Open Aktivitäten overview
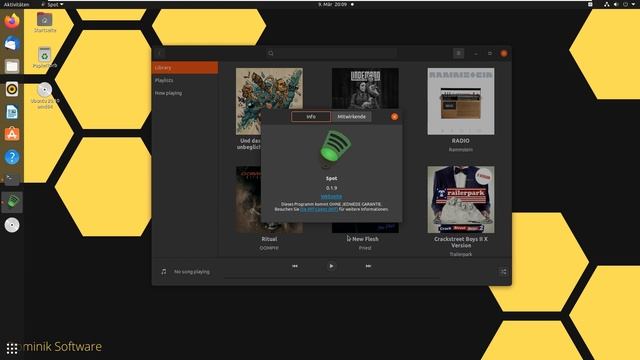The width and height of the screenshot is (640, 360). tap(16, 4)
